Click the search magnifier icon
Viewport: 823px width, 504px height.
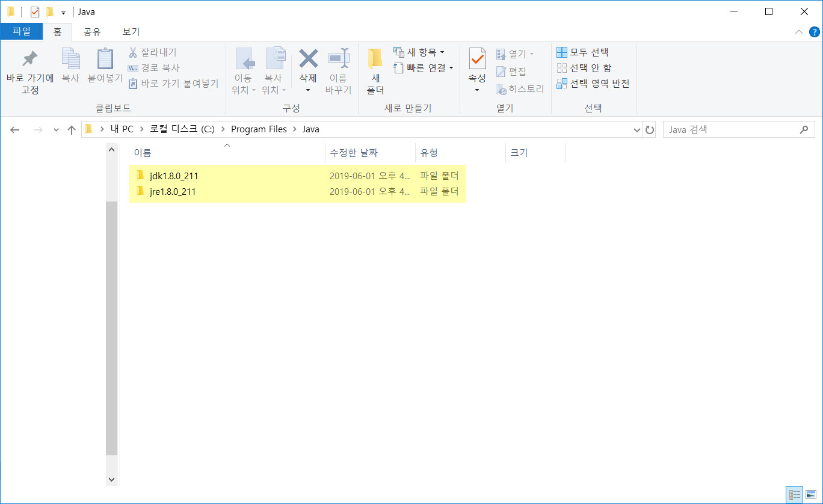pyautogui.click(x=804, y=129)
